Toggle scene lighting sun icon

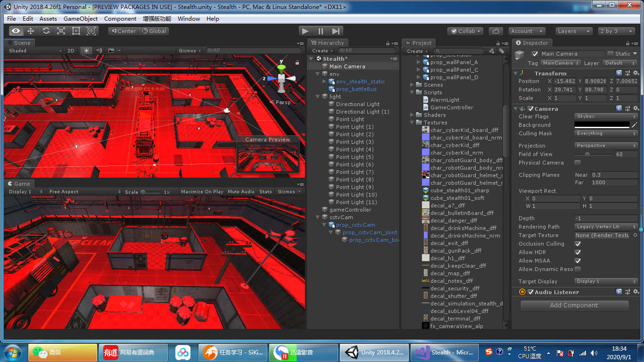pyautogui.click(x=86, y=50)
